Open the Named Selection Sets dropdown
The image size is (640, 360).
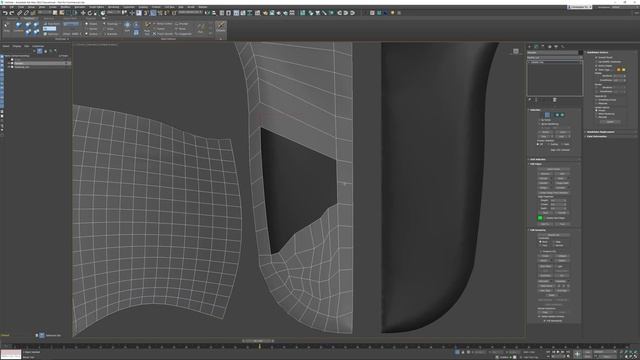[x=190, y=13]
